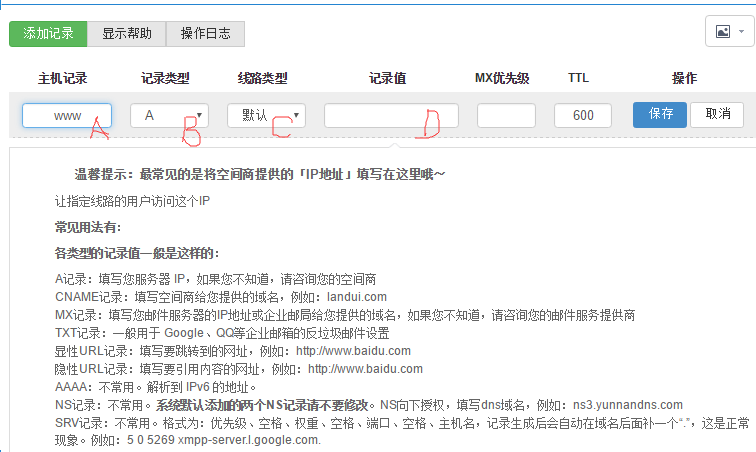756x452 pixels.
Task: Open the 显示帮助 help panel
Action: point(127,33)
